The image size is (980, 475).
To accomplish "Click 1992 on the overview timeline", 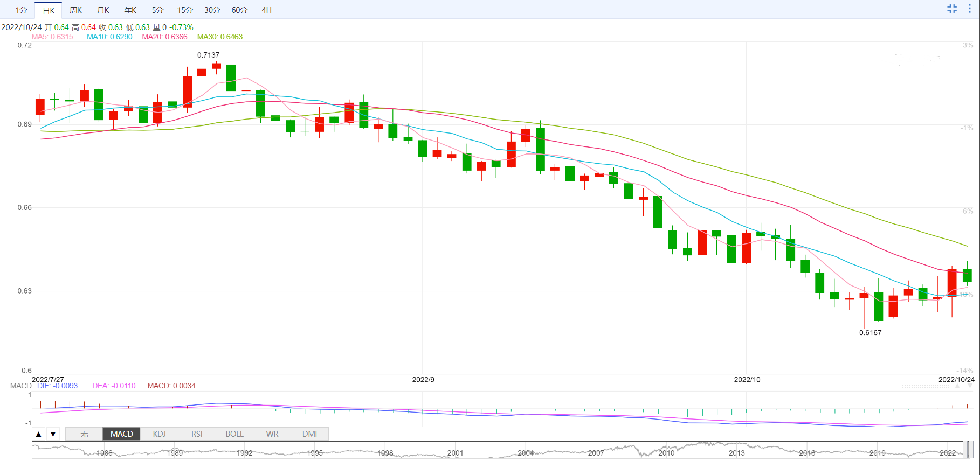I will (x=245, y=453).
